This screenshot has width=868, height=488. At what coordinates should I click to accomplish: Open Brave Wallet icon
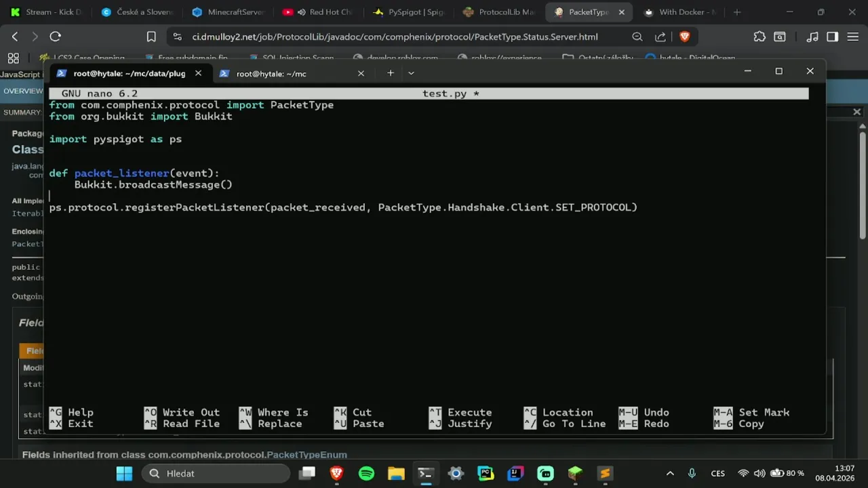(x=781, y=37)
